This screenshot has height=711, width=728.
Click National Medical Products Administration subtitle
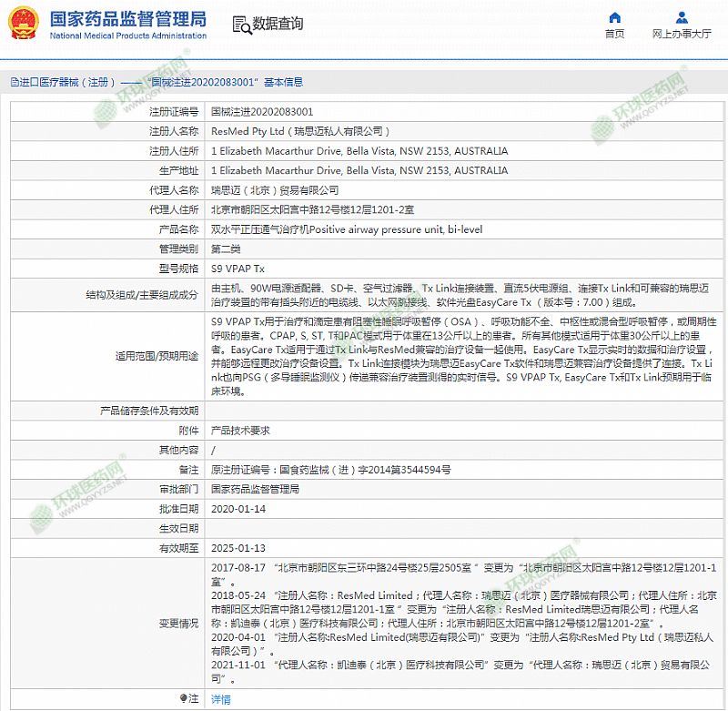[126, 36]
